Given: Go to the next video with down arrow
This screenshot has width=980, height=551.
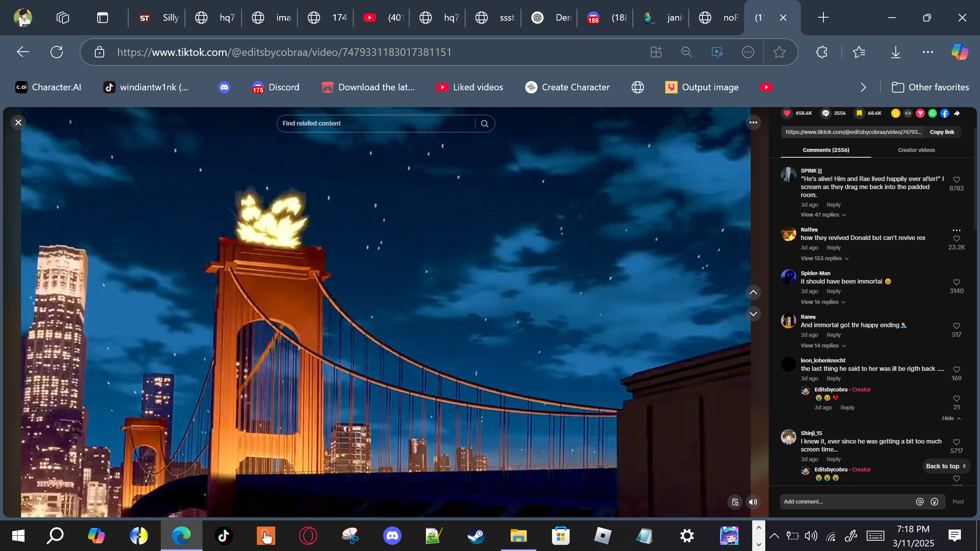Looking at the screenshot, I should pyautogui.click(x=753, y=314).
